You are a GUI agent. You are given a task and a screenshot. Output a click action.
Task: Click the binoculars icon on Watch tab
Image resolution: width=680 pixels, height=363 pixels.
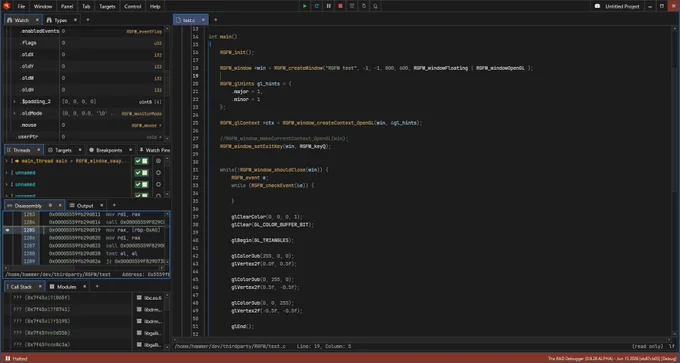click(x=10, y=20)
